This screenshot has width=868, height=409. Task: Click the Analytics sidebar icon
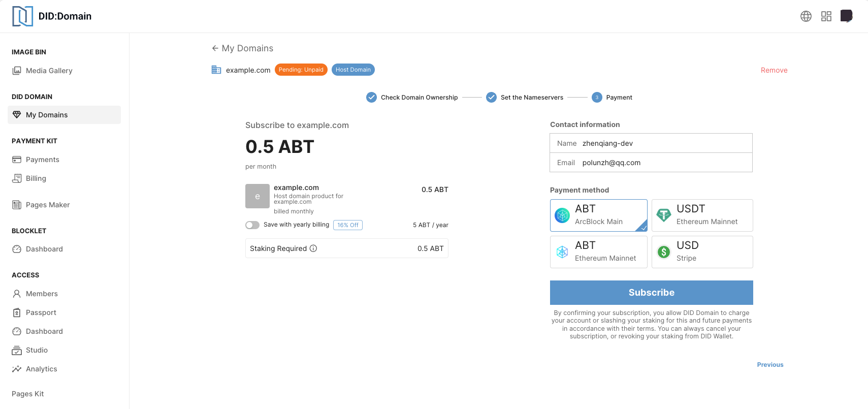point(17,369)
